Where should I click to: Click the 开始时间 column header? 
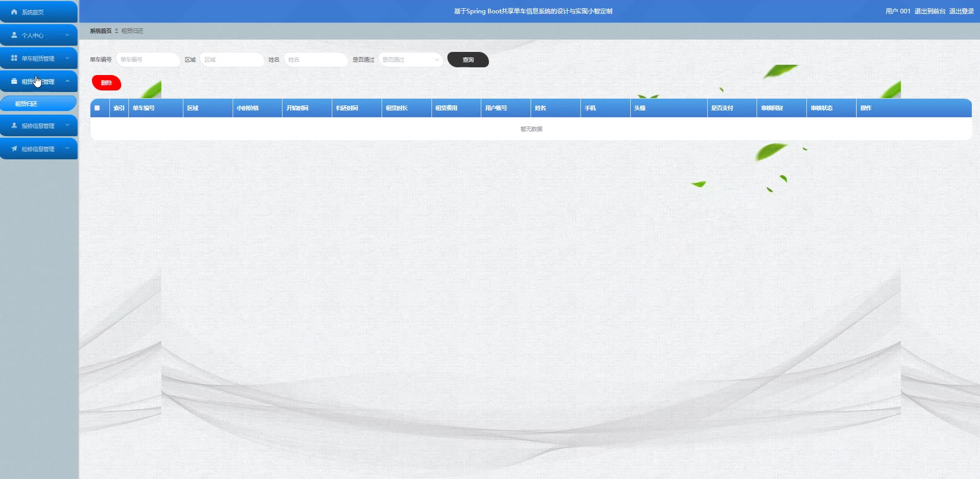tap(307, 108)
